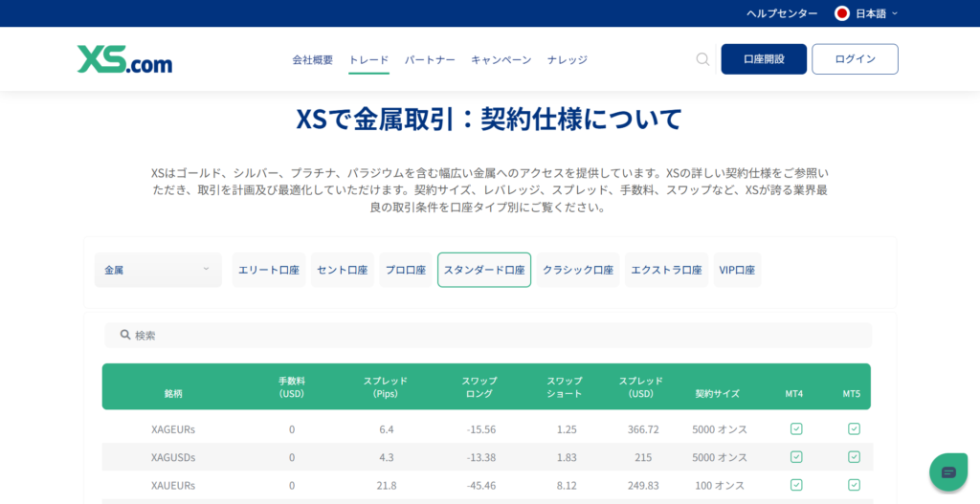The width and height of the screenshot is (980, 504).
Task: Click the 366.72 spread USD value
Action: [643, 429]
